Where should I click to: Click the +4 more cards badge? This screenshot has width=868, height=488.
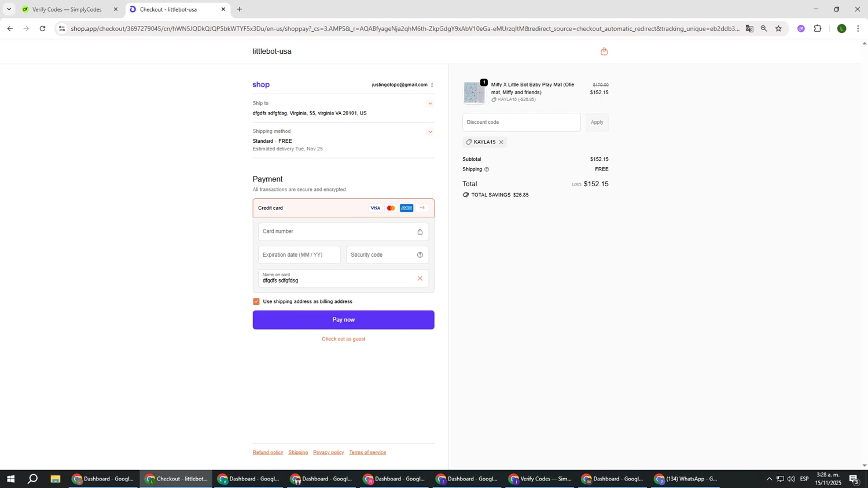point(422,208)
